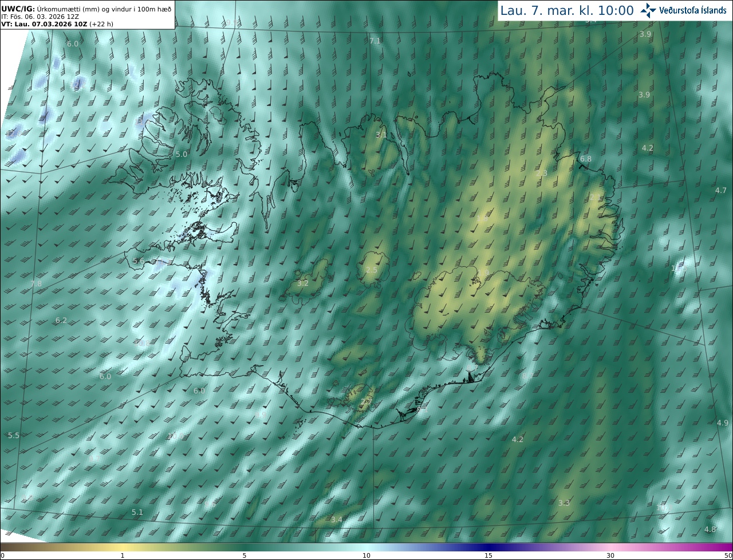The width and height of the screenshot is (733, 560).
Task: Click the '5' tick on the colour scale
Action: [245, 555]
